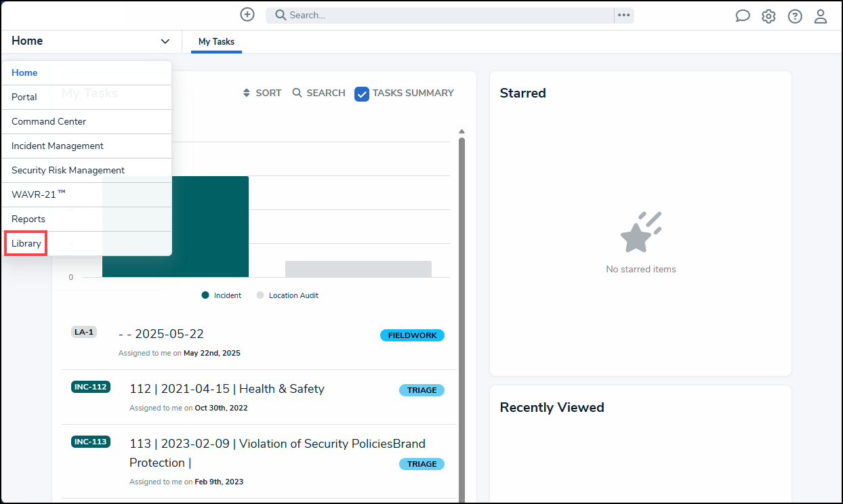Open task 112 Health & Safety

pyautogui.click(x=227, y=389)
